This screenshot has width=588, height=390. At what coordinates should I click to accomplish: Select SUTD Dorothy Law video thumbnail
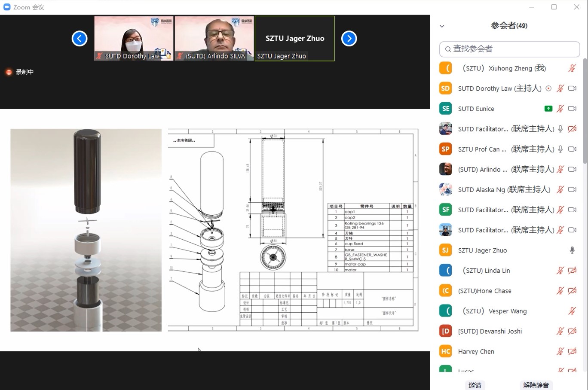click(x=134, y=38)
